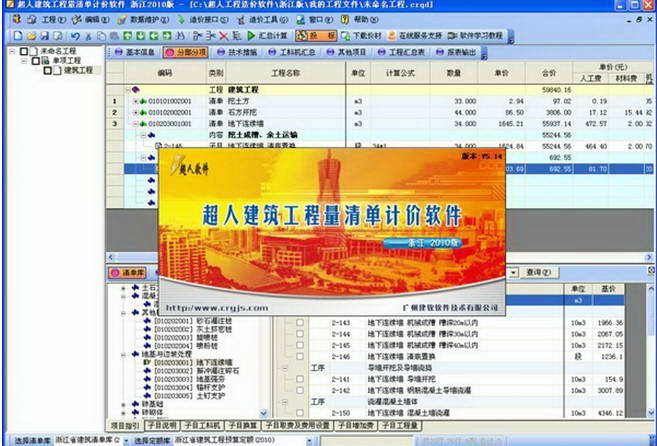657x446 pixels.
Task: Open the dropdown arrow left of 查询
Action: [x=514, y=272]
